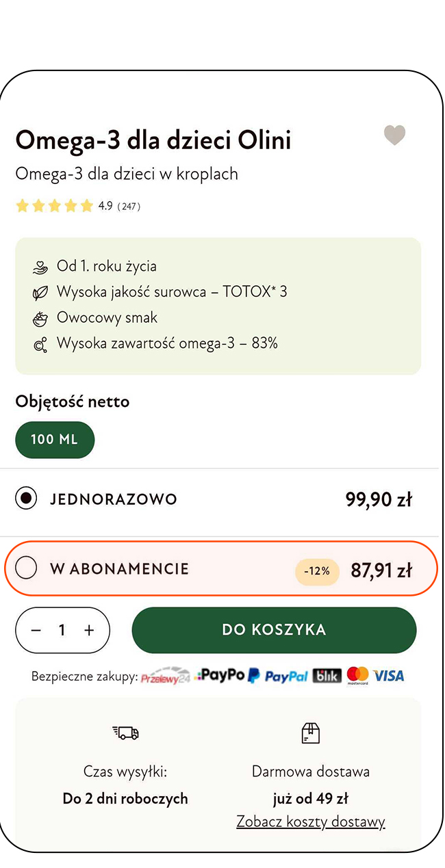The width and height of the screenshot is (445, 868).
Task: Click the delivery truck icon
Action: click(x=125, y=733)
